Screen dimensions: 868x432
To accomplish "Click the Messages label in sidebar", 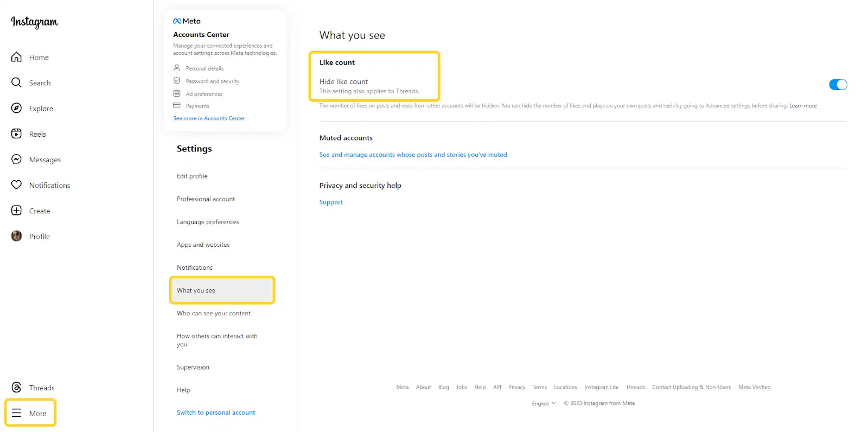I will tap(45, 160).
